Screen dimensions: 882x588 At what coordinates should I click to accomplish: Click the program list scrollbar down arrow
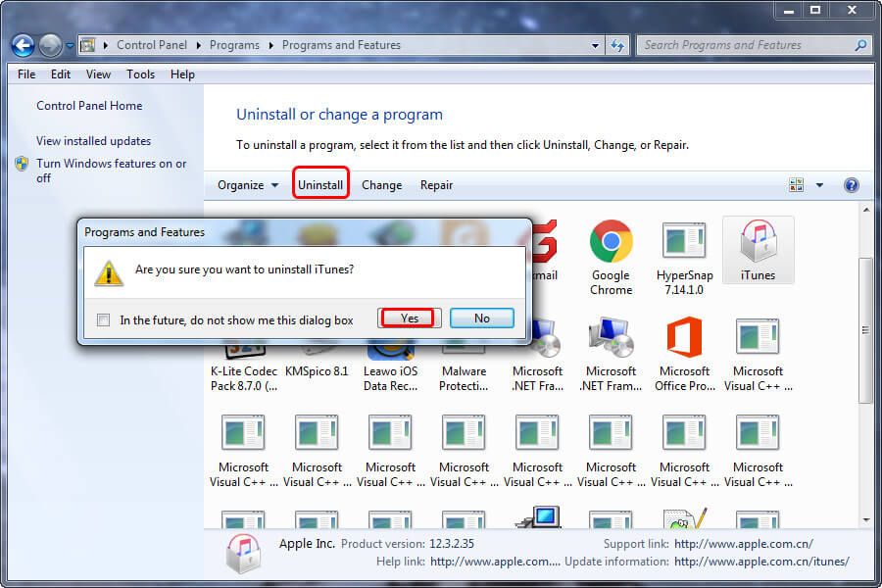coord(865,520)
